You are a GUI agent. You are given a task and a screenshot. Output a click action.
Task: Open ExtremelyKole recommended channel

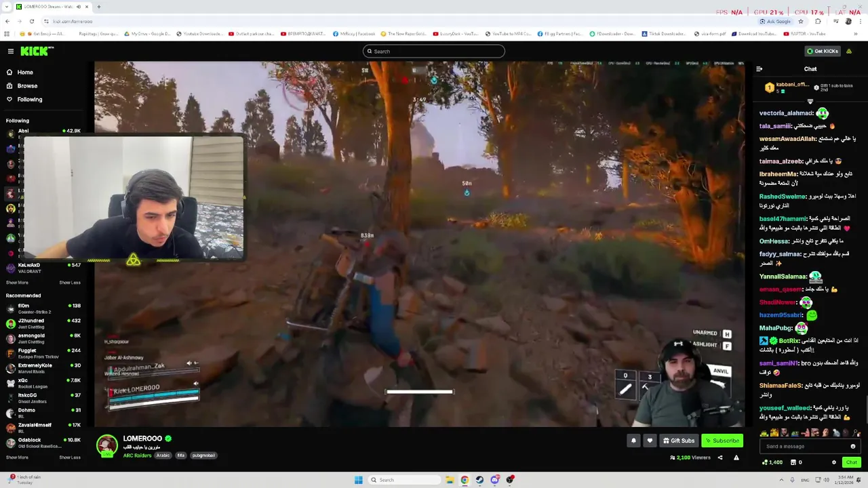pos(44,368)
